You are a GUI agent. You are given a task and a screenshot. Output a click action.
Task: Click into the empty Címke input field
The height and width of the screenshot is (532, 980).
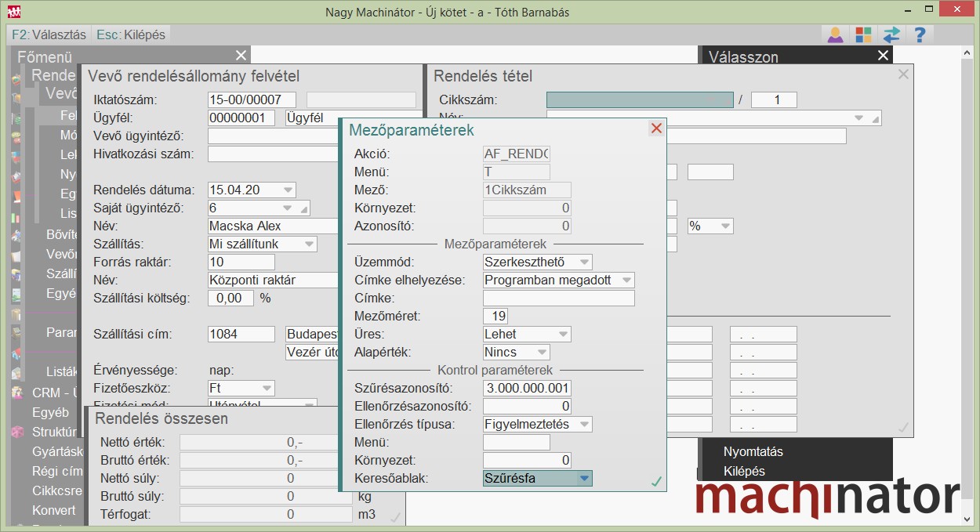(x=558, y=298)
